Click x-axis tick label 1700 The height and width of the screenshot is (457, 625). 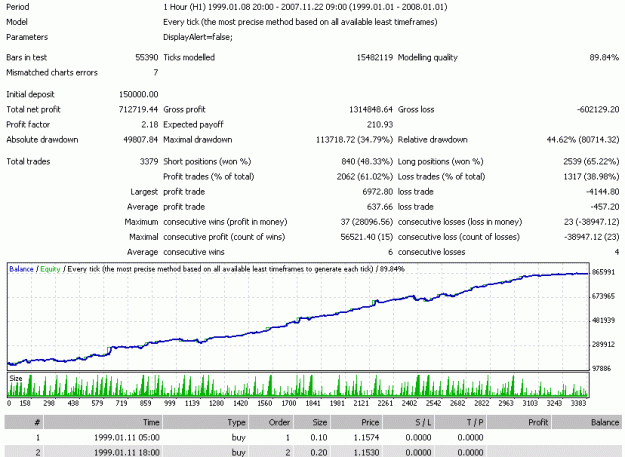[289, 403]
